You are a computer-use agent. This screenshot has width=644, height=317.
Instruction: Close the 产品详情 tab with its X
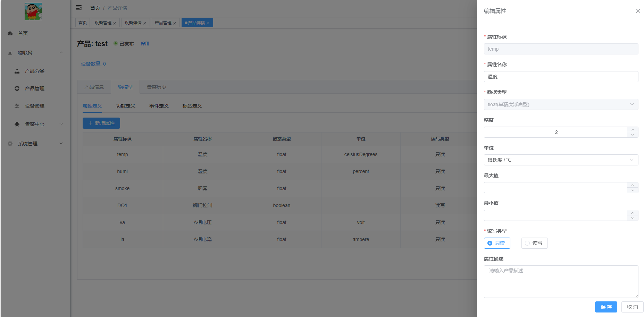pos(208,23)
